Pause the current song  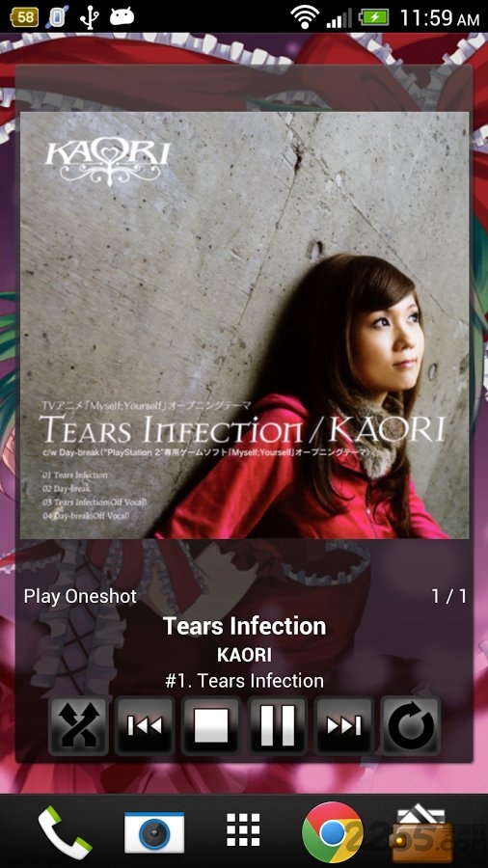(x=277, y=725)
